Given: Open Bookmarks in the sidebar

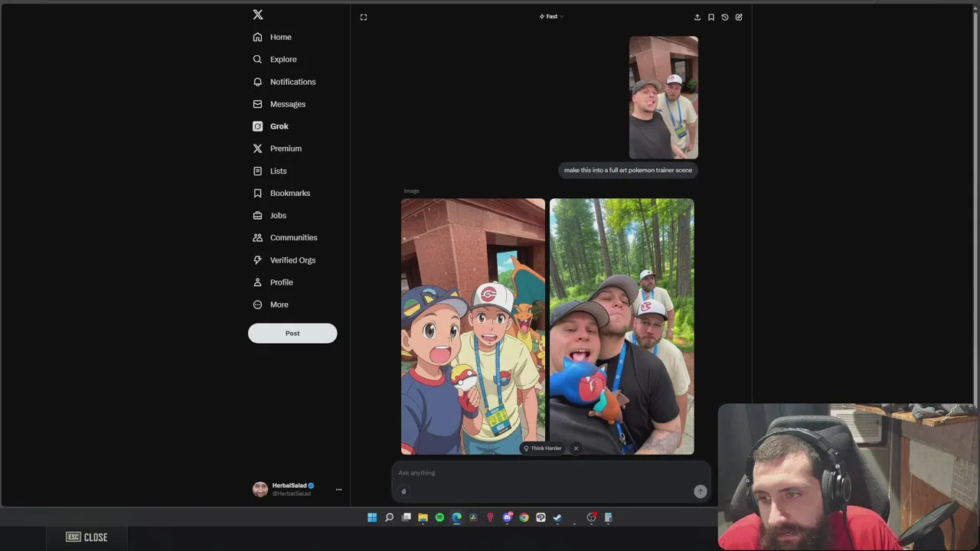Looking at the screenshot, I should pyautogui.click(x=282, y=193).
